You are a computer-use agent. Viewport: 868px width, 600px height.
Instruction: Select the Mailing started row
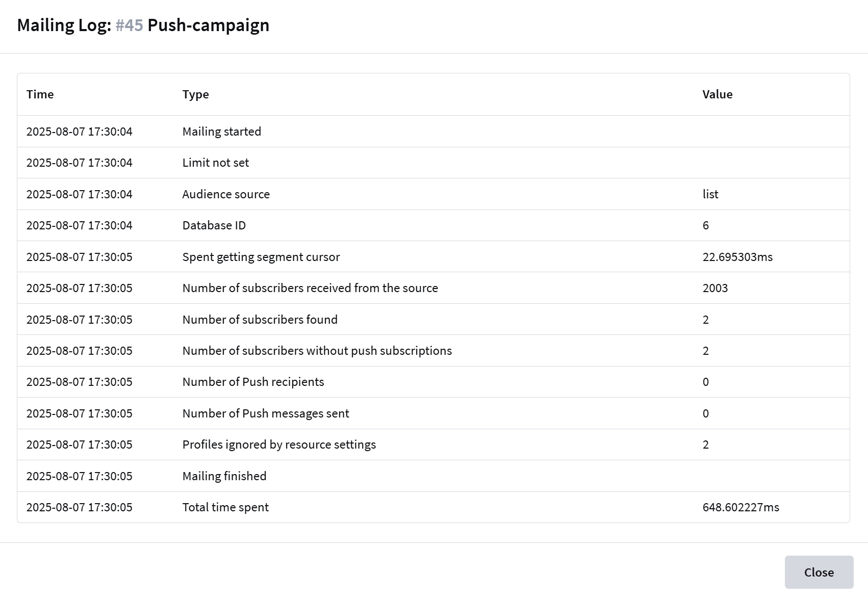(221, 132)
